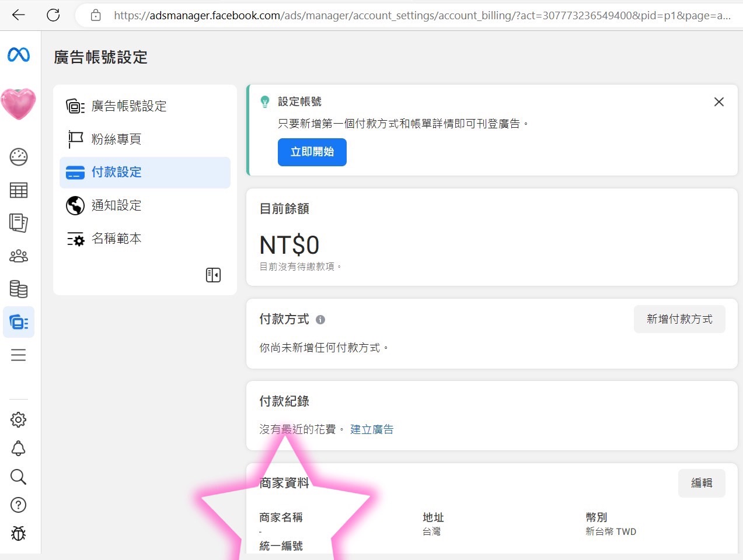743x560 pixels.
Task: Open the billing coin stack icon
Action: (x=19, y=289)
